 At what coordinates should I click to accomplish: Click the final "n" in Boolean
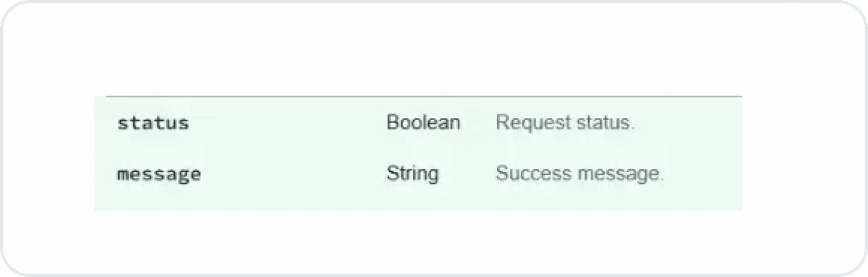click(455, 124)
